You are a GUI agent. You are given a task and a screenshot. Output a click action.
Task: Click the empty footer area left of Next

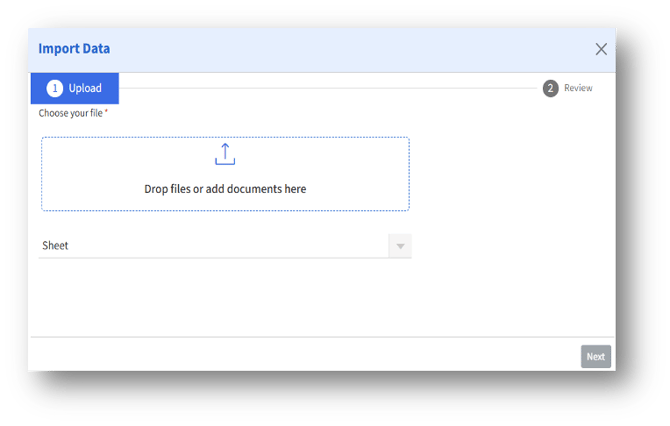300,356
